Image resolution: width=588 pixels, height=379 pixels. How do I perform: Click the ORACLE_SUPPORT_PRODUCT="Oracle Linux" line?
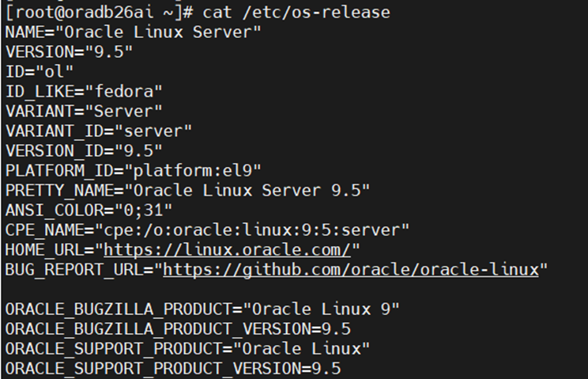(x=187, y=349)
